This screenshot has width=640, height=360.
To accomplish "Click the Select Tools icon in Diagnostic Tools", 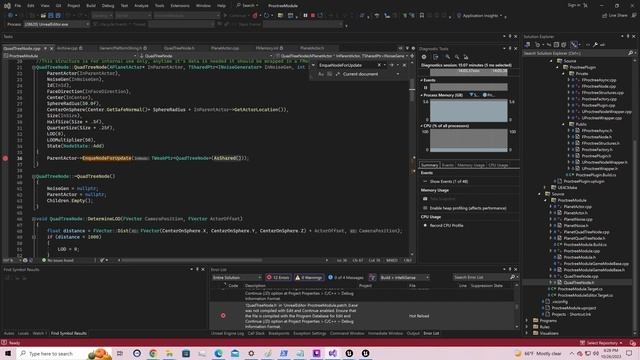I will (435, 57).
